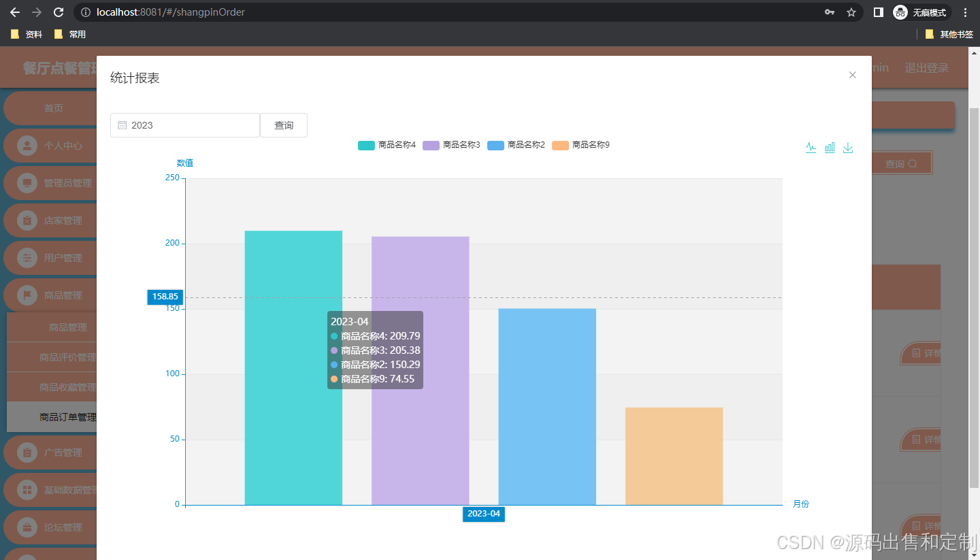Click tooltip value 商品名称4: 209.79

tap(376, 336)
